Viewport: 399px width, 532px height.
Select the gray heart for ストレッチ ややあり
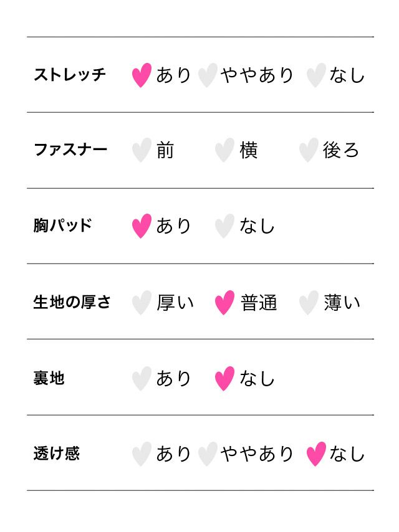point(207,75)
